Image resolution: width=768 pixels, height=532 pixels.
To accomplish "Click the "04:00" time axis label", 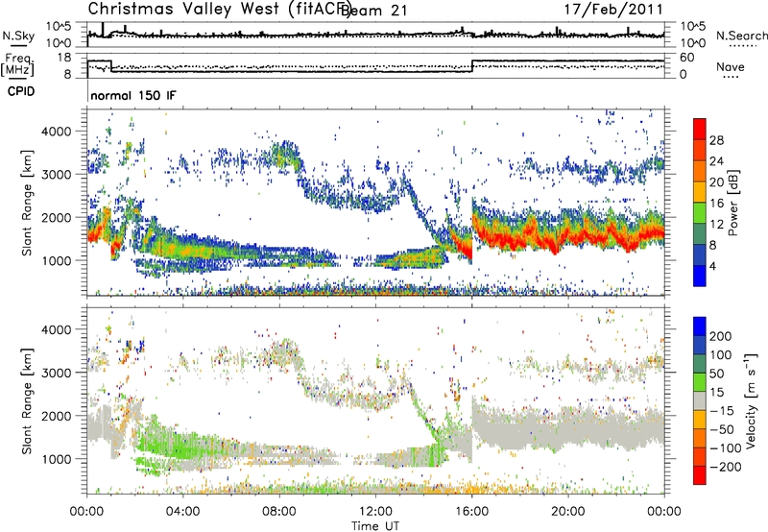I will click(183, 512).
